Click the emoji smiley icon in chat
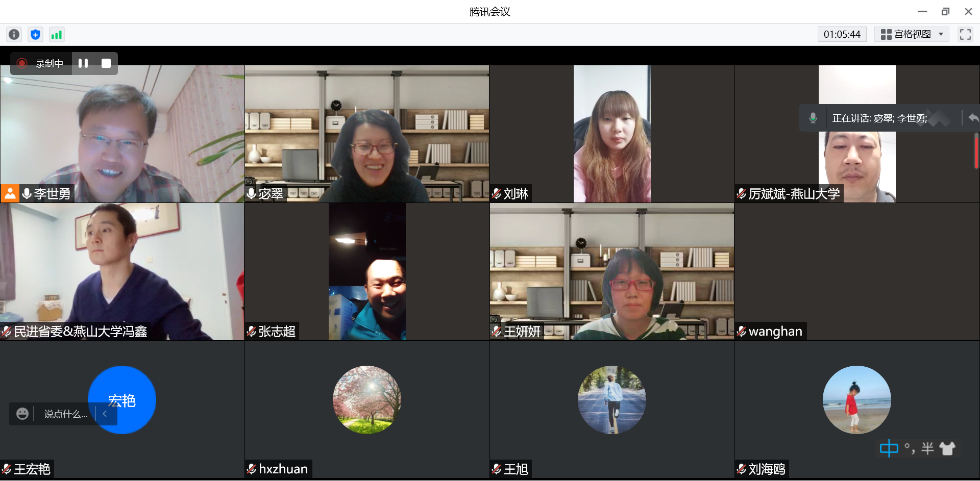Screen dimensions: 980x481 click(x=22, y=414)
